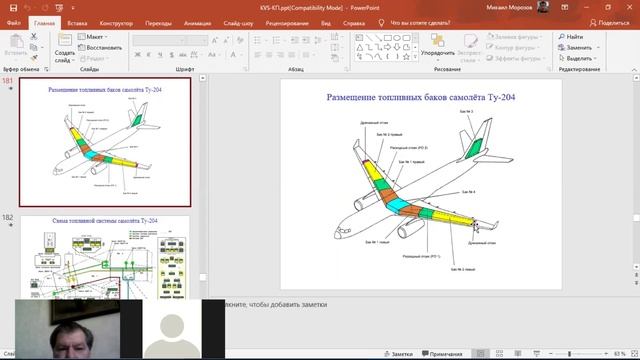The height and width of the screenshot is (360, 640).
Task: Expand the shapes gallery more arrow
Action: click(415, 57)
